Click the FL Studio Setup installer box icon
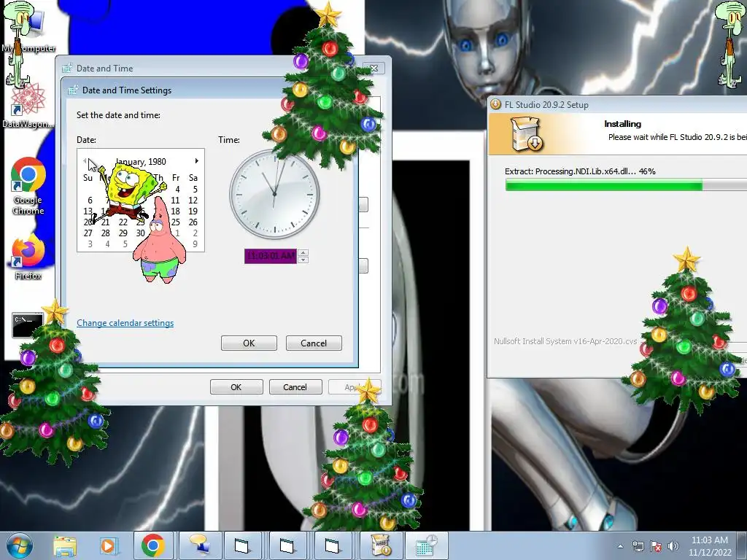Image resolution: width=747 pixels, height=560 pixels. (527, 135)
